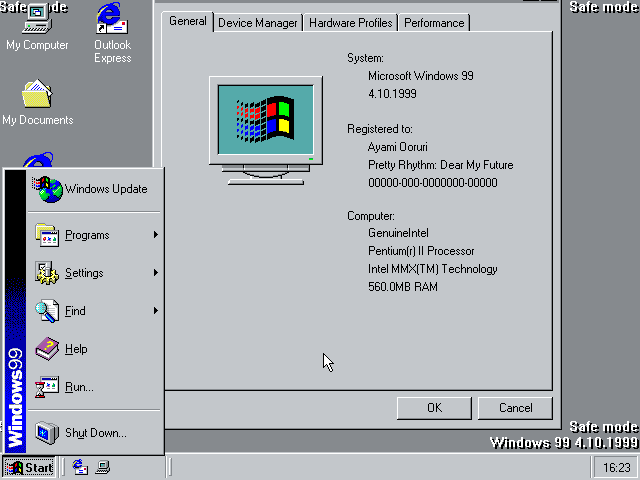Viewport: 640px width, 480px height.
Task: Open My Computer desktop icon
Action: click(37, 28)
